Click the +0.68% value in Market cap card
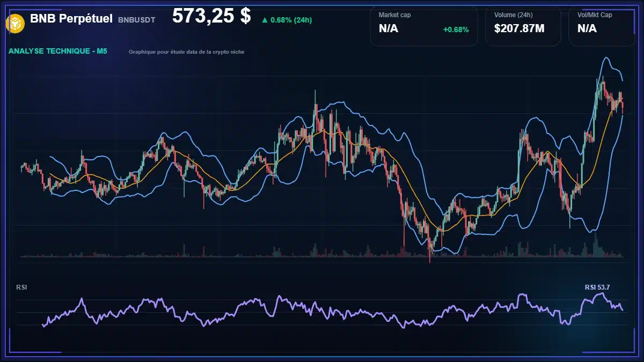The height and width of the screenshot is (362, 644). [x=456, y=29]
